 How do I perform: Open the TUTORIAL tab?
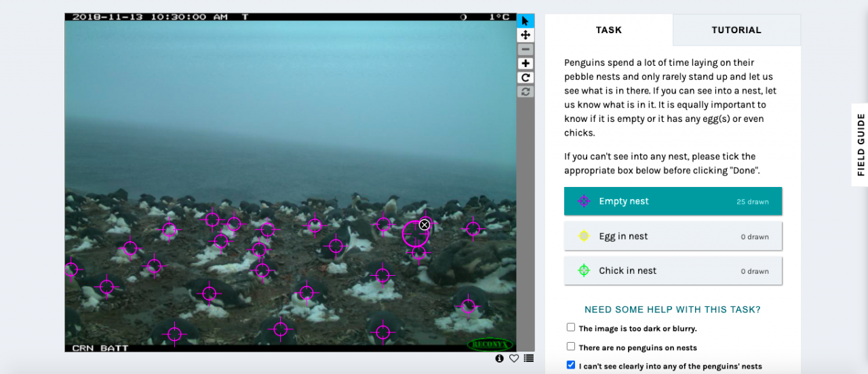(736, 30)
